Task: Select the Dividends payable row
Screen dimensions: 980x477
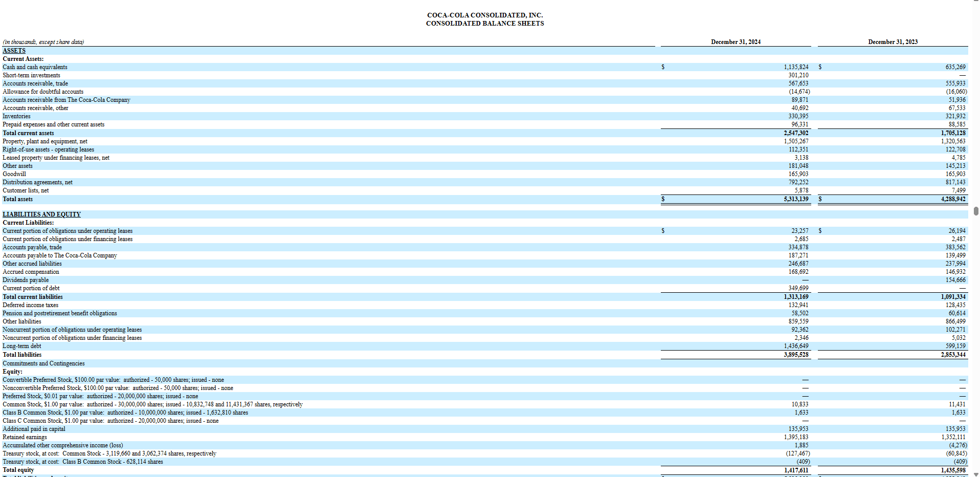Action: (x=25, y=280)
